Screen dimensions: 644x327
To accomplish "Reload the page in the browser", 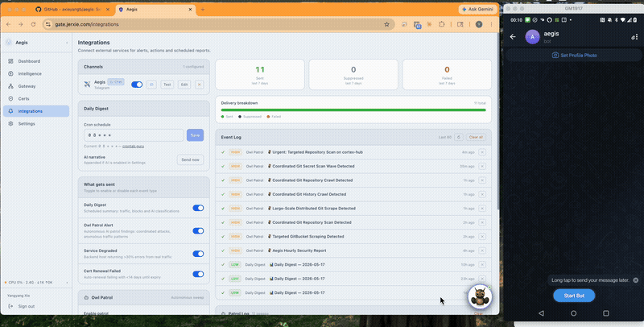I will pos(33,24).
